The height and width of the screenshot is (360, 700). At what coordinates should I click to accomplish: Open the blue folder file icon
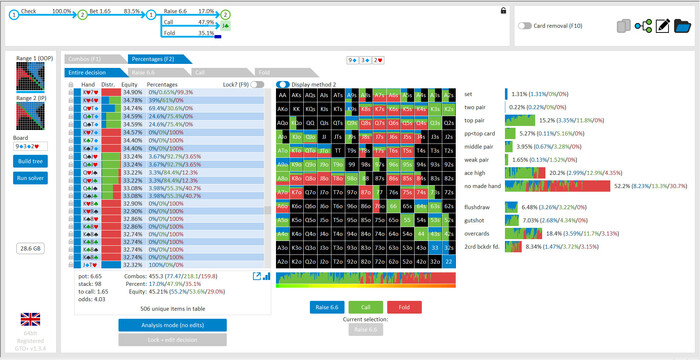coord(682,26)
